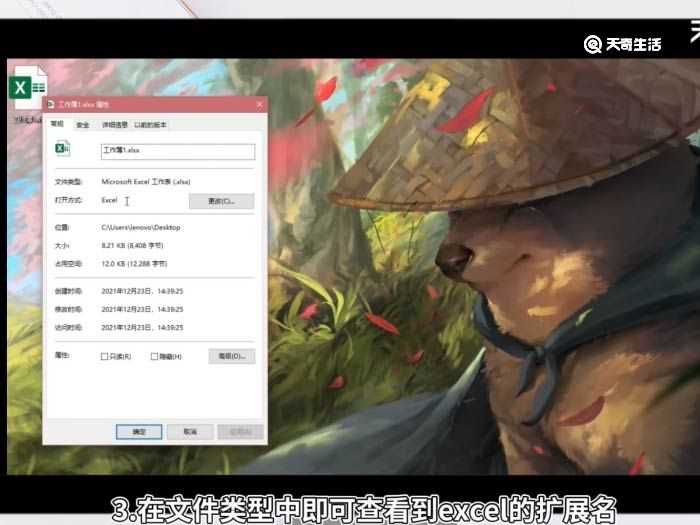
Task: Select the Excel workbook icon on the desktop
Action: (28, 88)
